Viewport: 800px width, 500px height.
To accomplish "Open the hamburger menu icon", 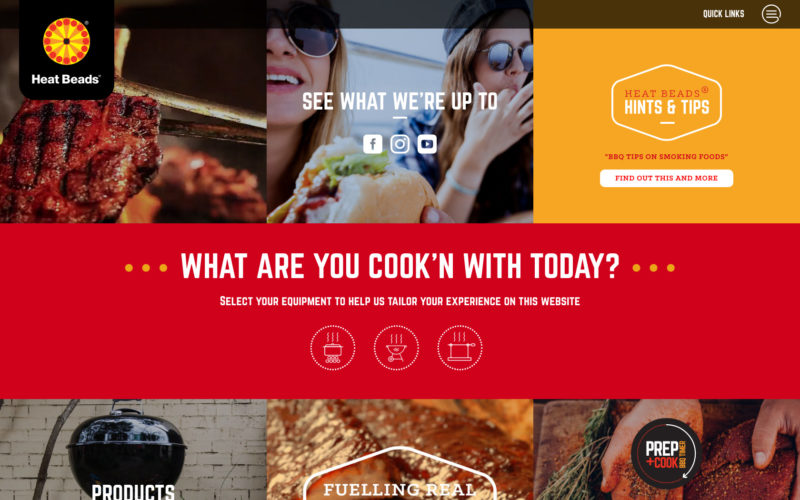I will click(771, 14).
